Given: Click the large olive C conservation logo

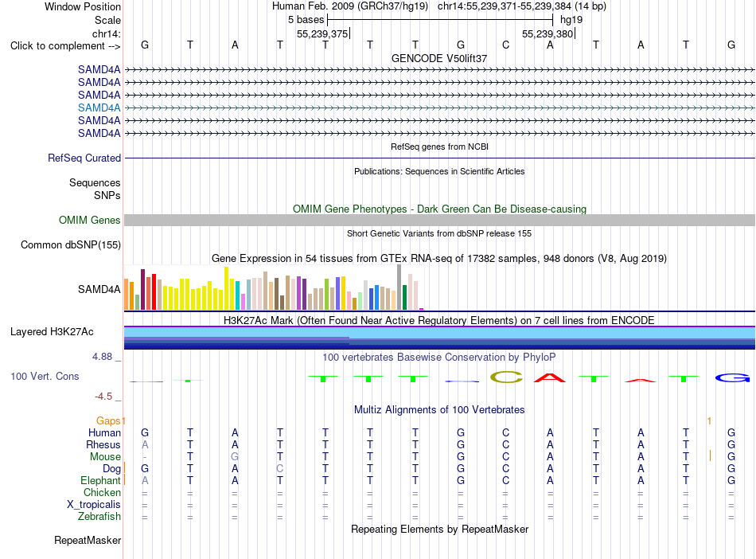Looking at the screenshot, I should click(506, 377).
